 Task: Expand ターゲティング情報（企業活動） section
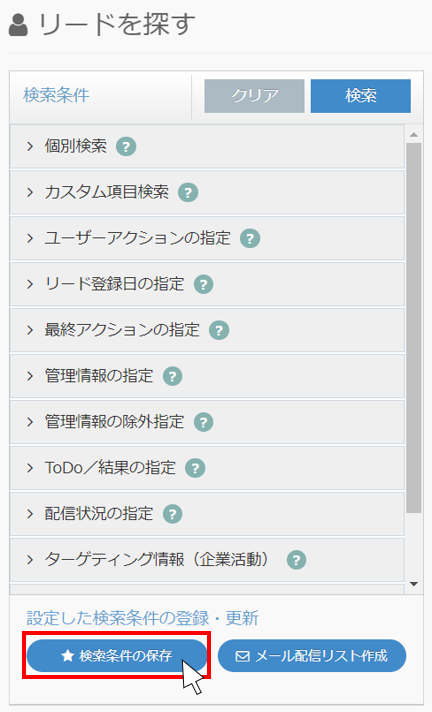(207, 560)
